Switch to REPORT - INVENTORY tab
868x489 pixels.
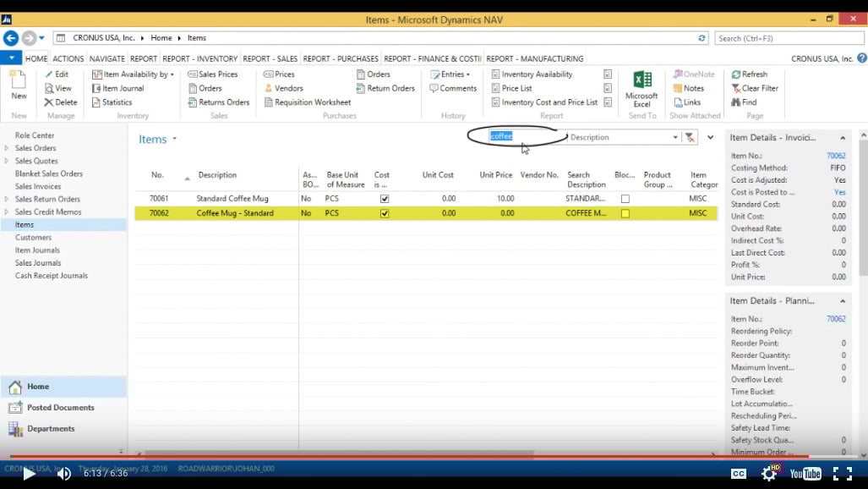199,58
